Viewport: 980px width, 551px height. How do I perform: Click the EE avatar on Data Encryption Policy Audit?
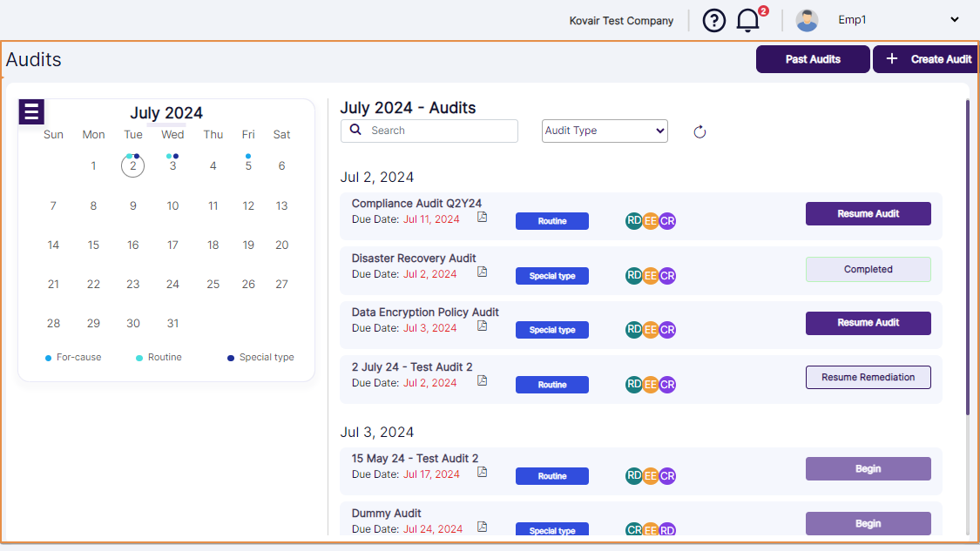coord(650,329)
